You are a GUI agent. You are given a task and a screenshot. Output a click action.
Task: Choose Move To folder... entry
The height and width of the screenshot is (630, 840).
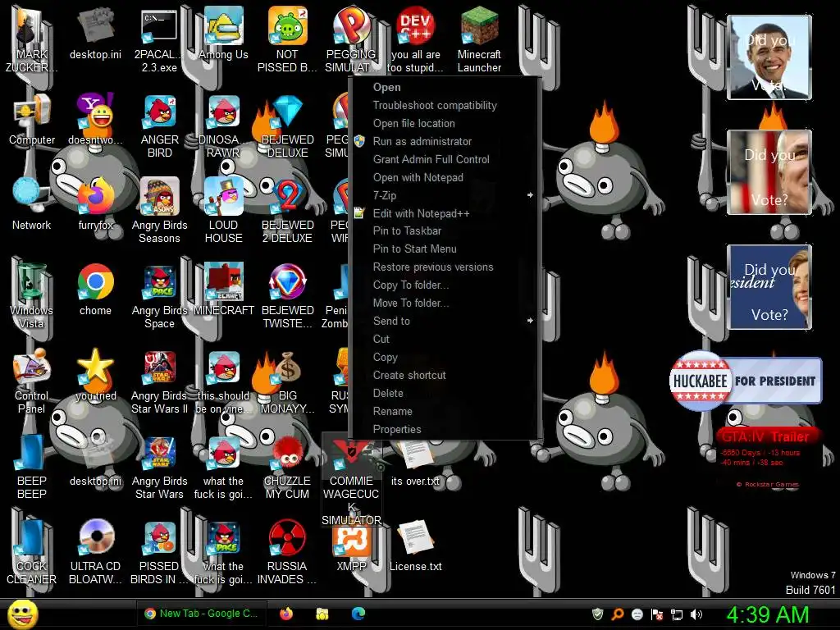coord(445,303)
